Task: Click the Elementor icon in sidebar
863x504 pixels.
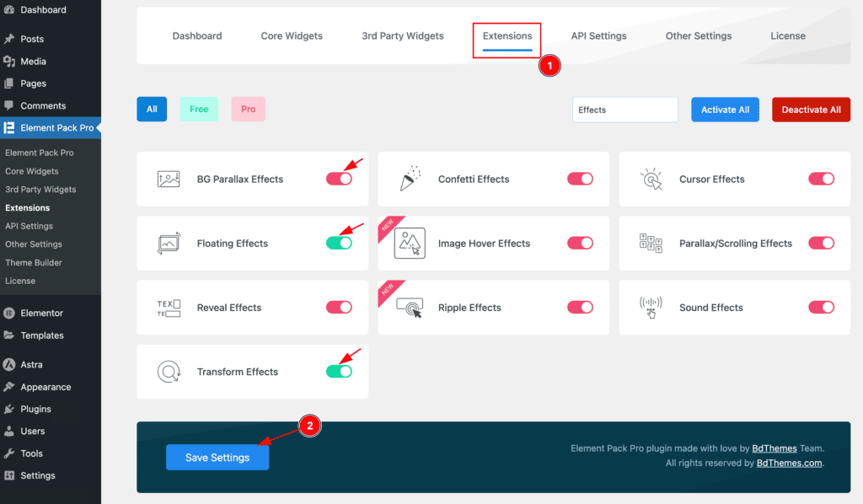Action: 8,313
